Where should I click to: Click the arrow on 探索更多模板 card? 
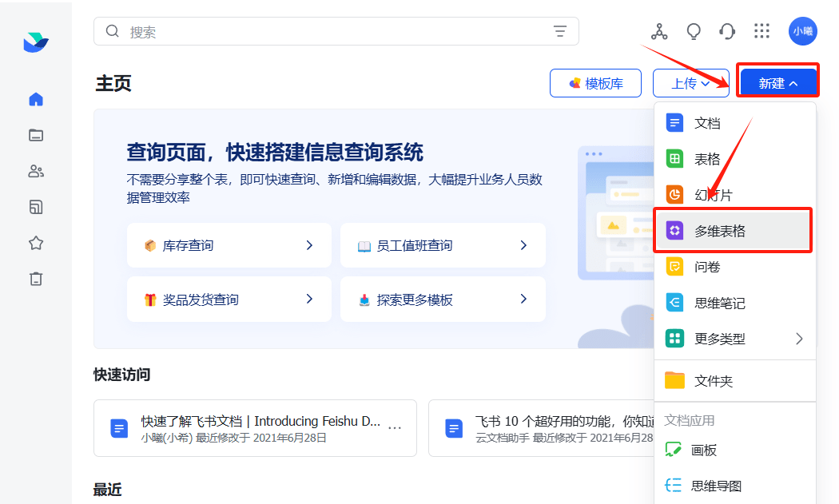click(523, 299)
